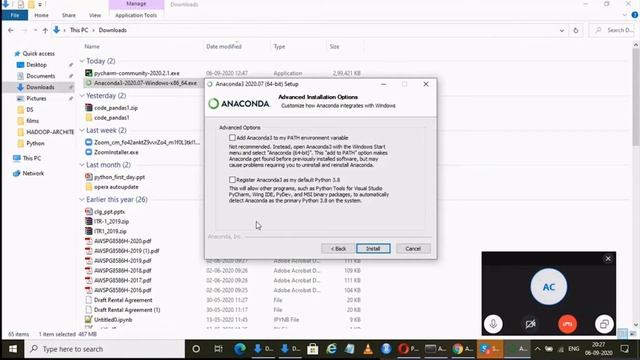Open the HADOOP-ARCHITE folder in sidebar

pos(50,132)
